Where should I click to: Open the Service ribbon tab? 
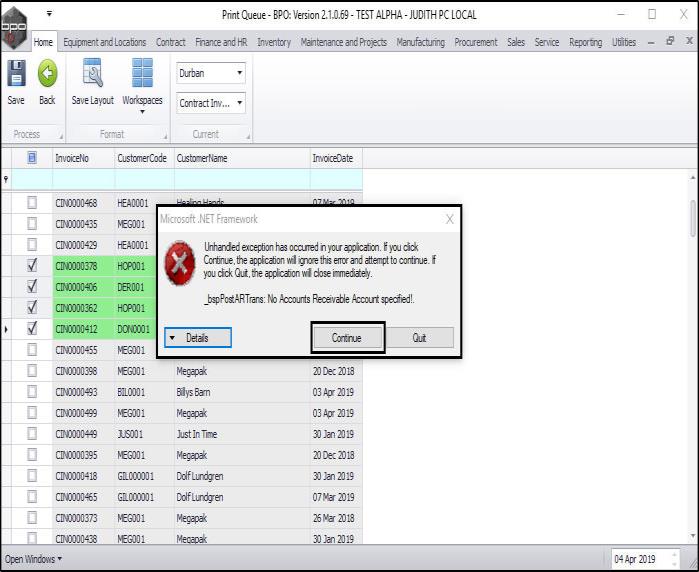pos(547,42)
